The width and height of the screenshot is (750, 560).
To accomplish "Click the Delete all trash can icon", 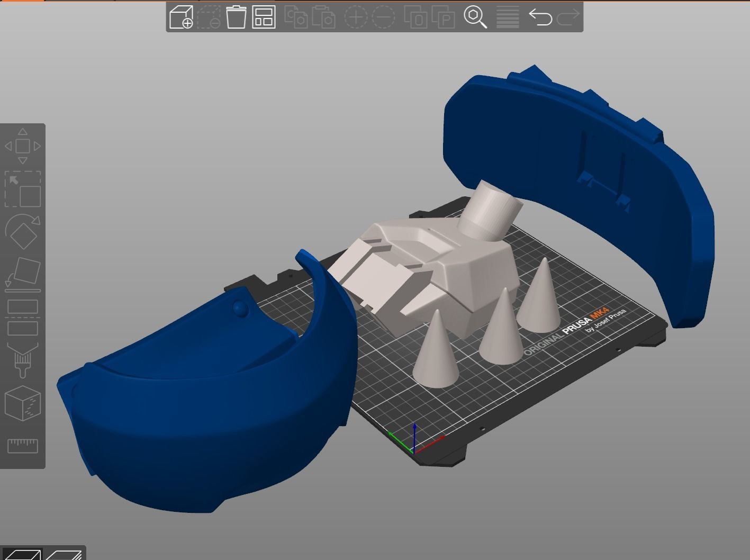I will (236, 17).
